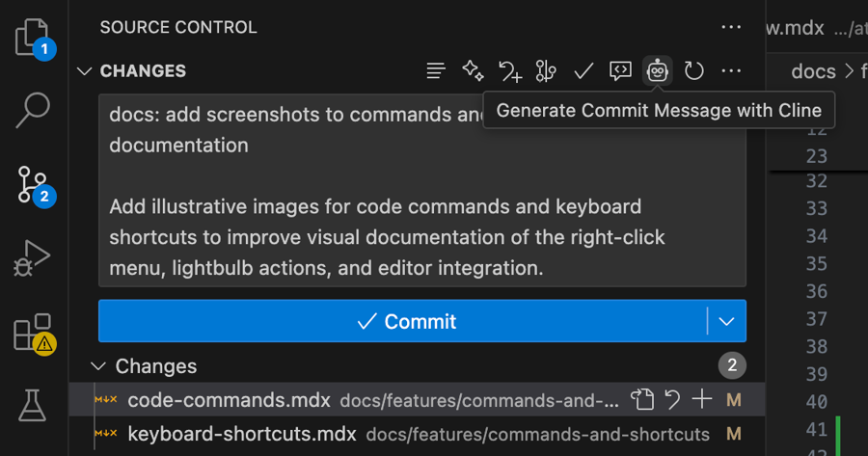Open file icon for code-commands.mdx
Viewport: 868px width, 456px height.
point(642,399)
